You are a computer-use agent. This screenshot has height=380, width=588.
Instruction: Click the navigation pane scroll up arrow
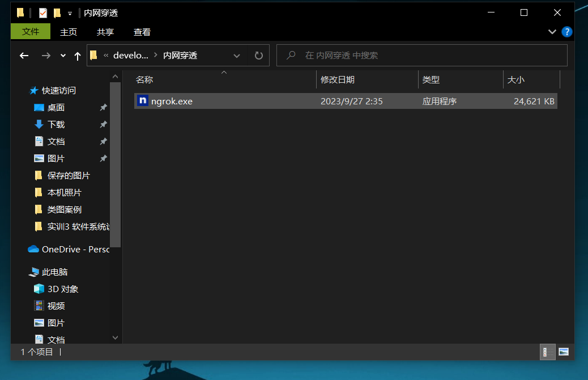pos(115,77)
